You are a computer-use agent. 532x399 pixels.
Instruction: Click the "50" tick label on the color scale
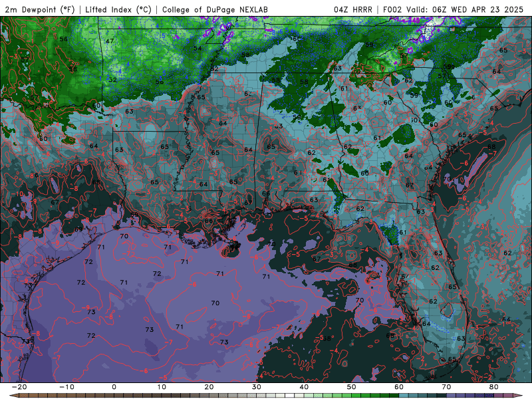coord(352,387)
